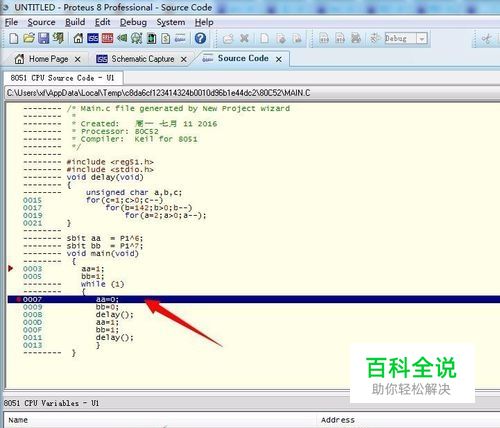Switch to the Schematic Capture tab
Image resolution: width=500 pixels, height=428 pixels.
tap(143, 59)
